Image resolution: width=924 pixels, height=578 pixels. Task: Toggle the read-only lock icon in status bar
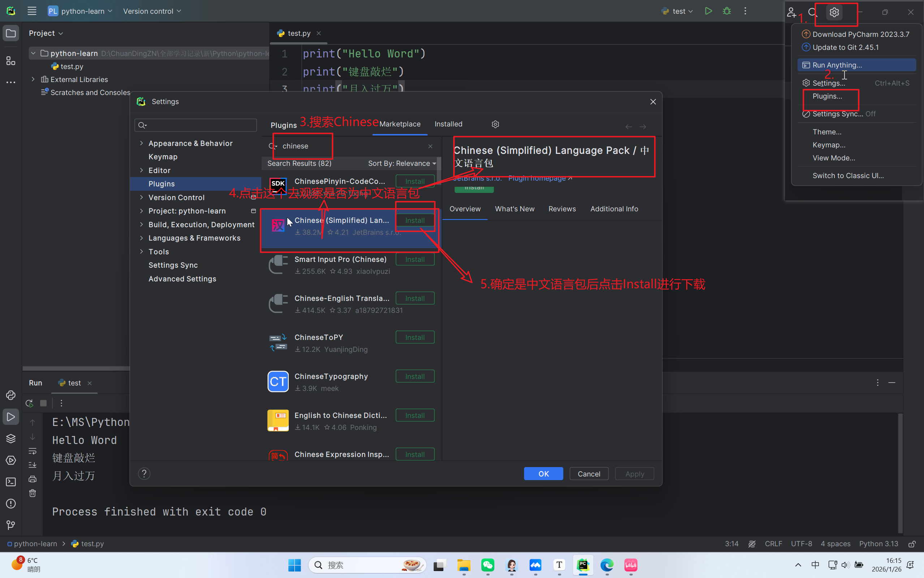click(x=911, y=544)
